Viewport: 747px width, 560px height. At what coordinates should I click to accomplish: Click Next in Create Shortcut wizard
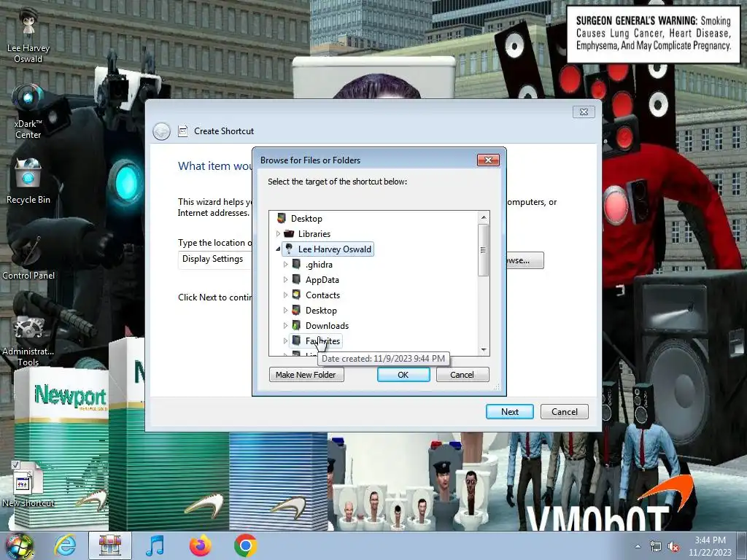[x=510, y=412]
